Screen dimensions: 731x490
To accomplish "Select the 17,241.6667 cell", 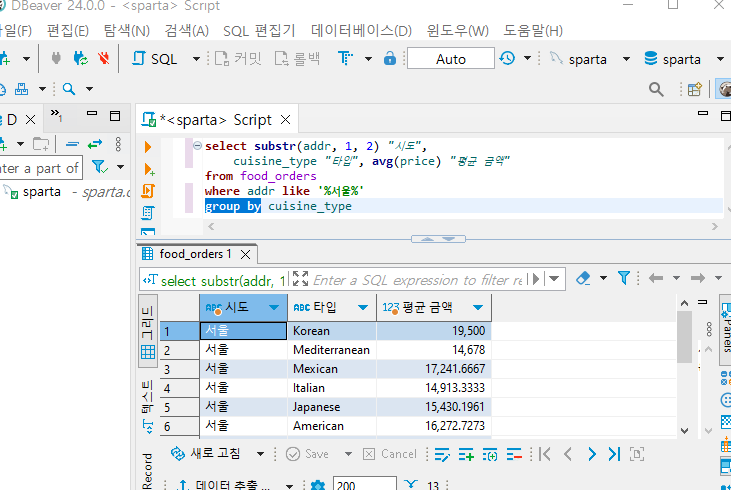I will point(434,369).
